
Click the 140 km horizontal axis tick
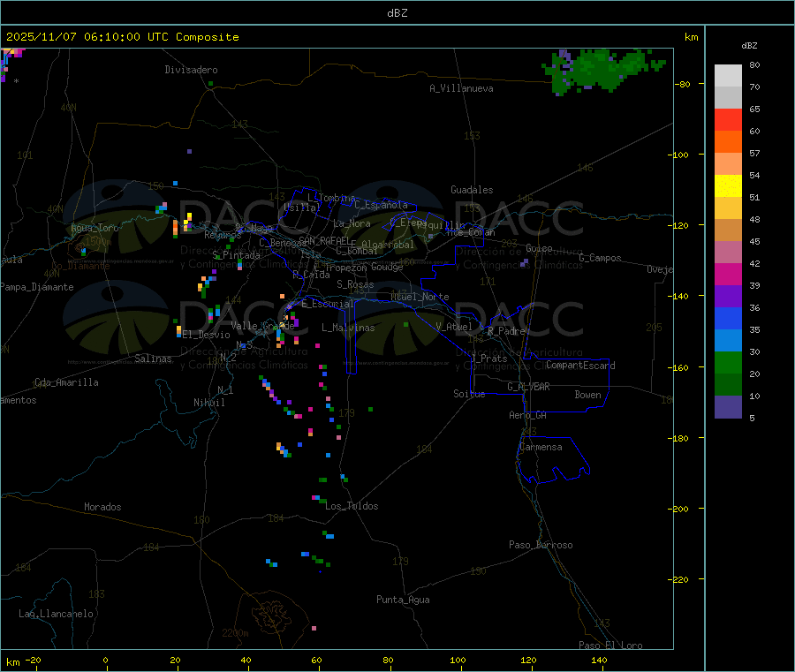coord(599,661)
